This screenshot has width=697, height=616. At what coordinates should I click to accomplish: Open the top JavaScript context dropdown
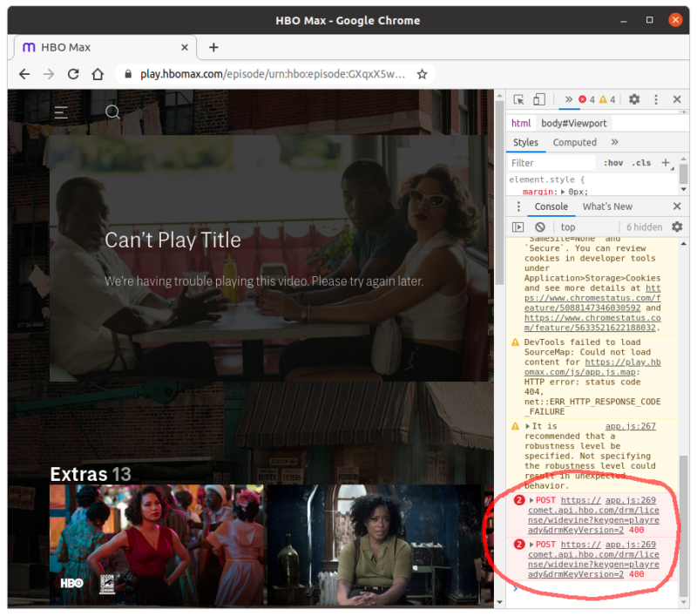(x=570, y=227)
